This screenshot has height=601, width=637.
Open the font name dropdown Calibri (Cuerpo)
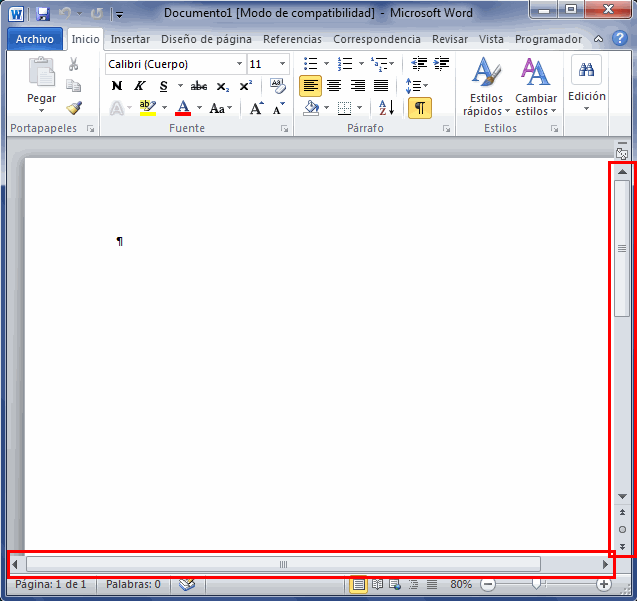[x=240, y=64]
